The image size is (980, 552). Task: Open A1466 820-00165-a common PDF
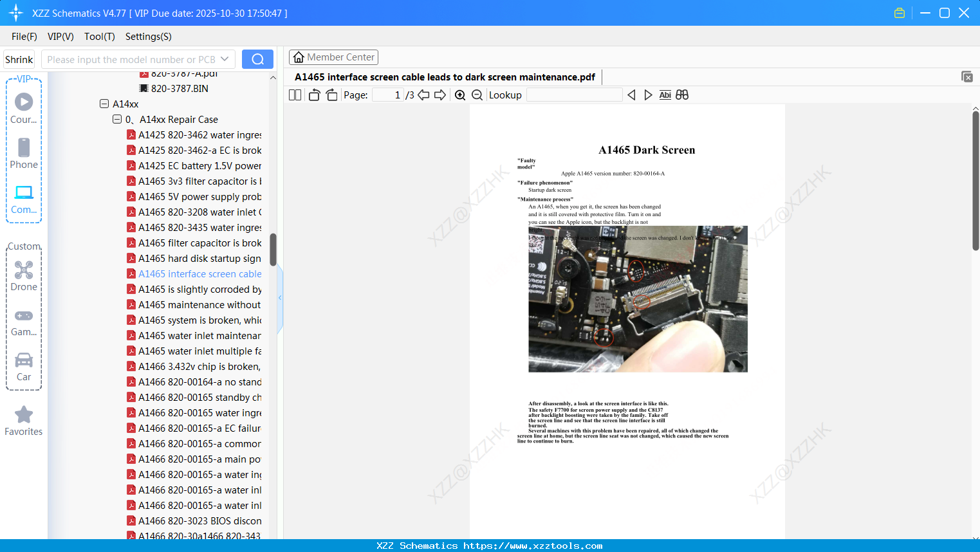(194, 444)
